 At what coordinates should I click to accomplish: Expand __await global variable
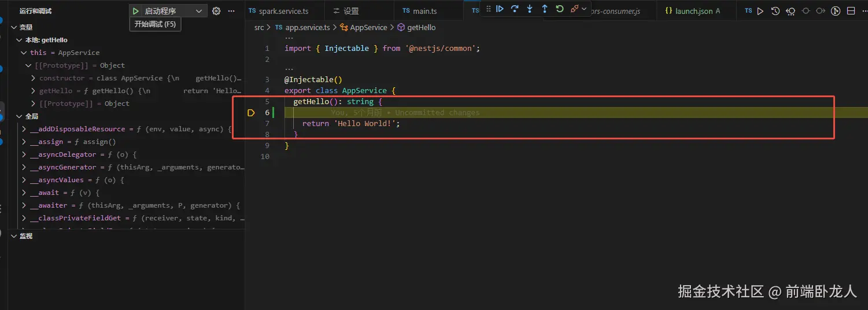click(x=24, y=193)
